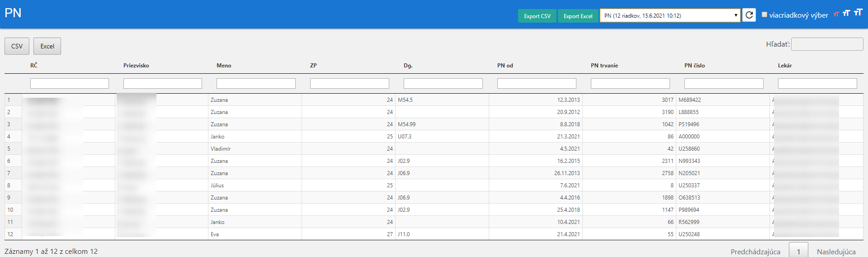Go to the Nasledujúca page
The width and height of the screenshot is (868, 257).
(836, 252)
